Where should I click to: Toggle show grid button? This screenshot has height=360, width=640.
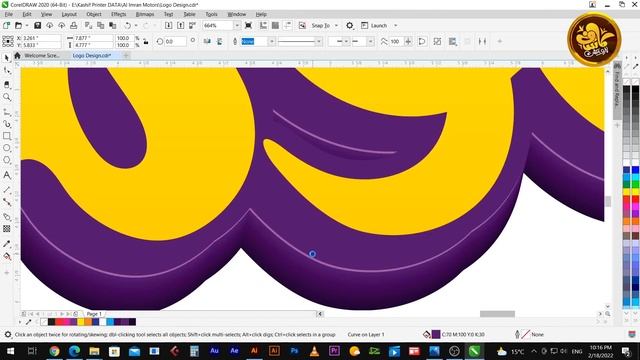click(x=276, y=25)
